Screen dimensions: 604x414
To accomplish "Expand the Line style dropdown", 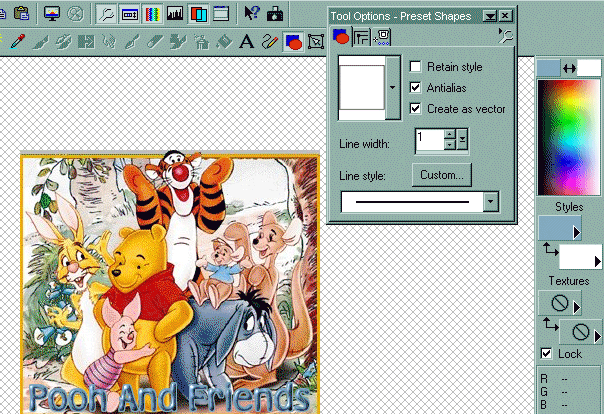I will tap(490, 201).
